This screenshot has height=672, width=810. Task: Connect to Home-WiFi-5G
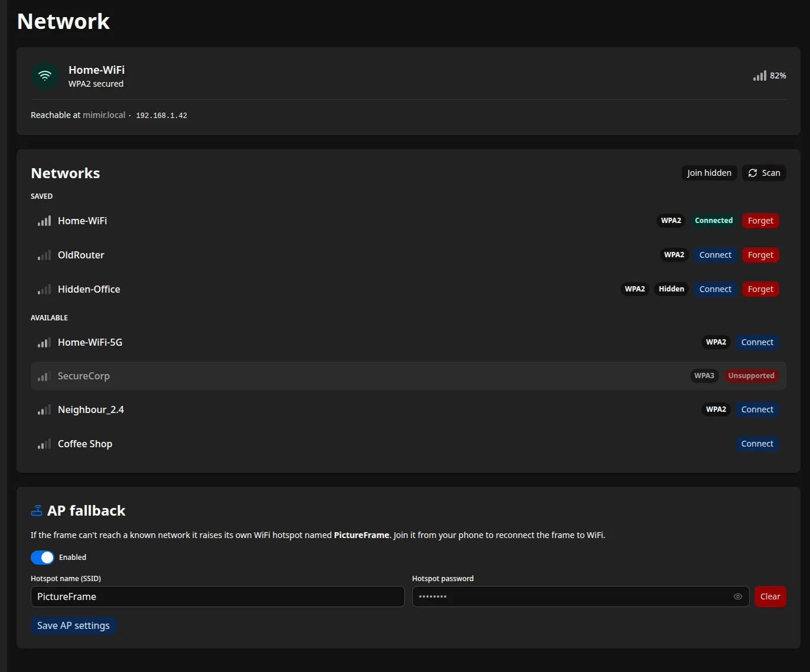pos(757,342)
